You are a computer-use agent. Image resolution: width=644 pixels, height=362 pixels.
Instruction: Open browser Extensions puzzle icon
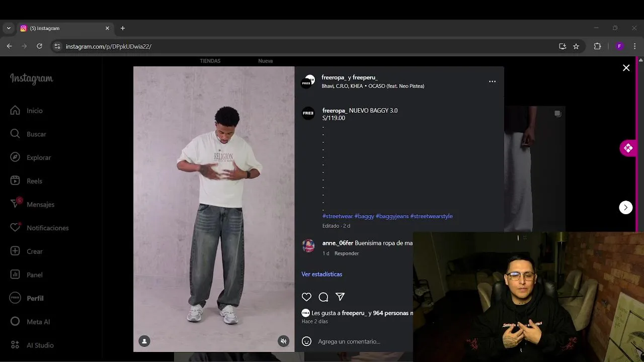tap(597, 46)
